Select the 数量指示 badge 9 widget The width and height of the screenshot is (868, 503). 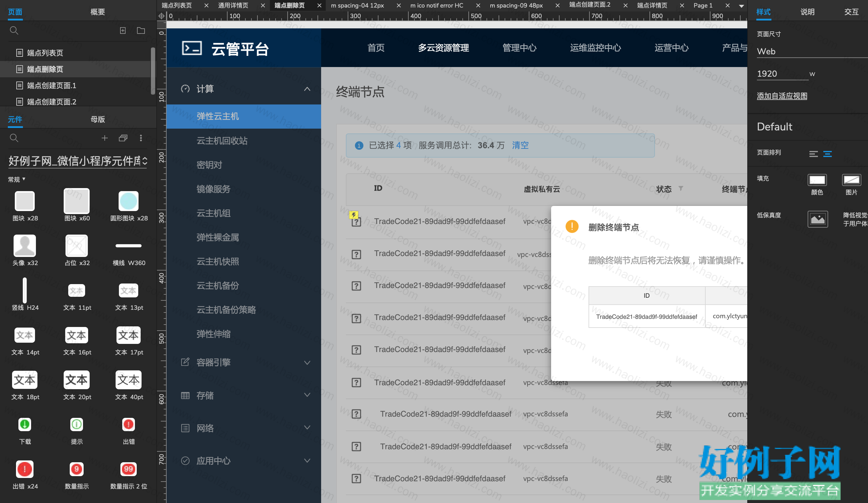[77, 469]
